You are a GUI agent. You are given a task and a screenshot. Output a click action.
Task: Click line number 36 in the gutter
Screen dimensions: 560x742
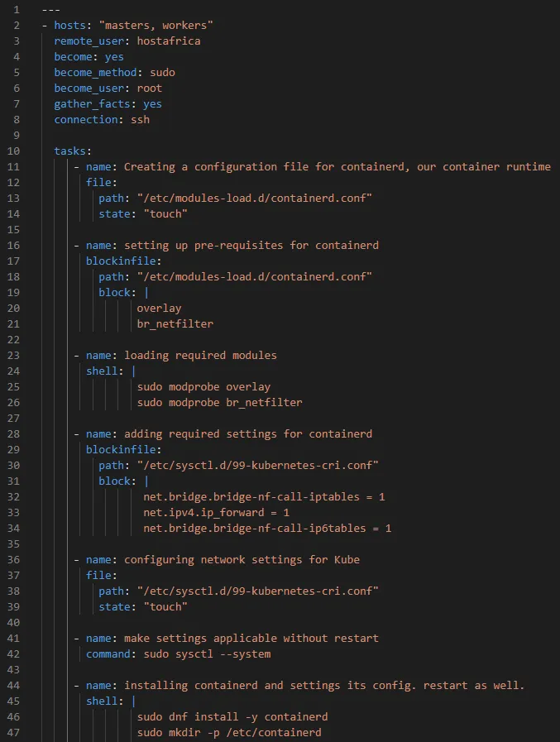click(x=13, y=559)
